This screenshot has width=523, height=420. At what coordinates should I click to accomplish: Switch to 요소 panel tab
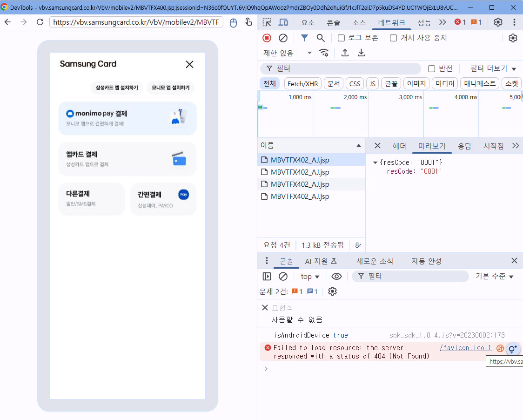pyautogui.click(x=308, y=22)
